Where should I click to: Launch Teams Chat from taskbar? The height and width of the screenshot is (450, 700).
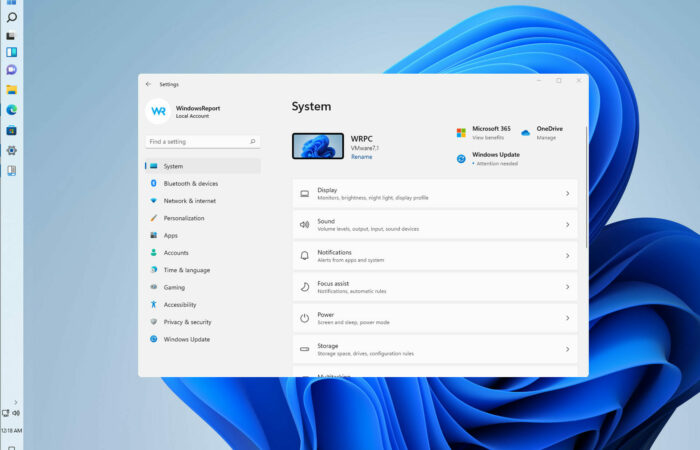pos(12,70)
